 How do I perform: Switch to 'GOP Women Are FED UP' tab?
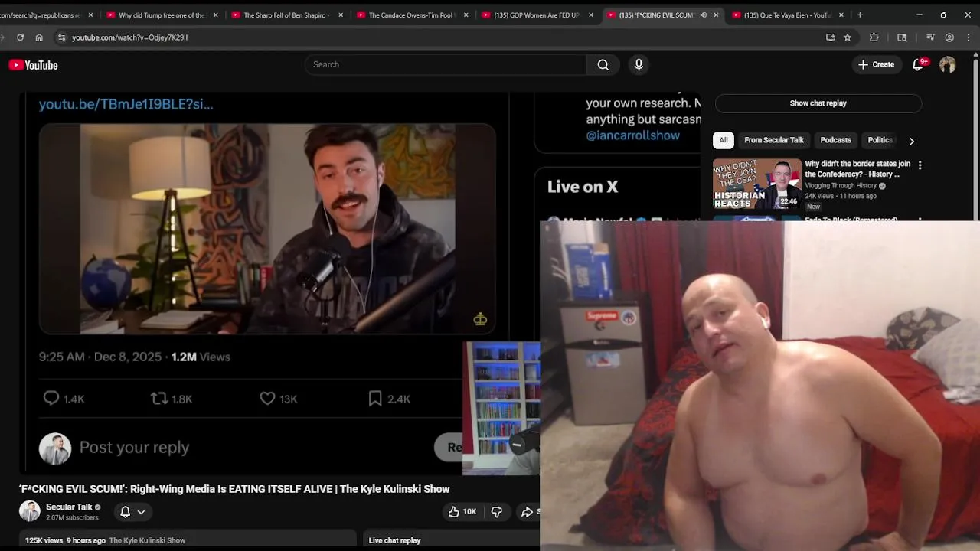536,15
